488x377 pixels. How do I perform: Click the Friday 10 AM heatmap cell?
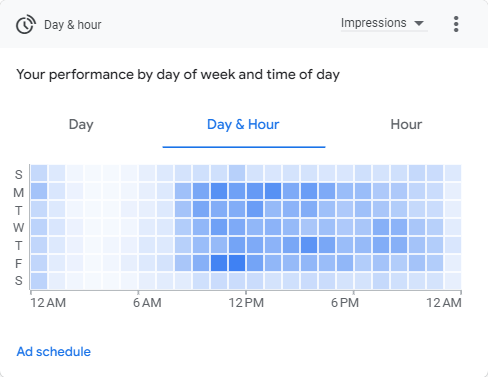(219, 263)
